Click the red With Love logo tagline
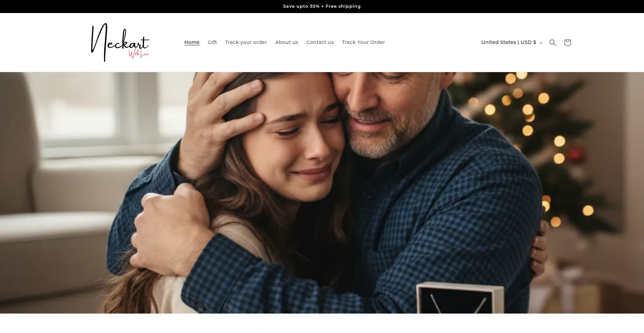Viewport: 644px width, 333px height. tap(139, 54)
